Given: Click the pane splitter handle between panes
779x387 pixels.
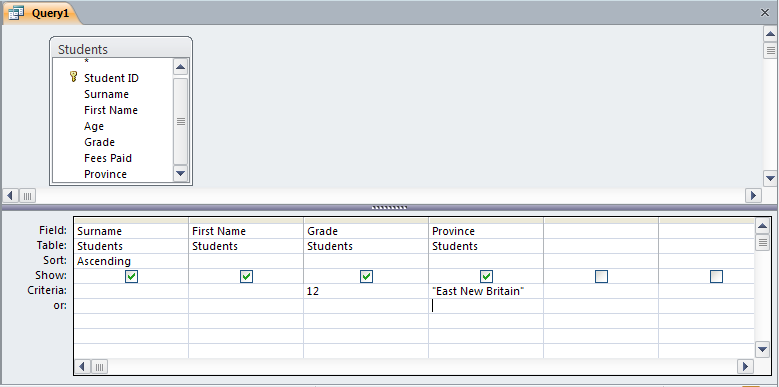Looking at the screenshot, I should click(x=390, y=208).
